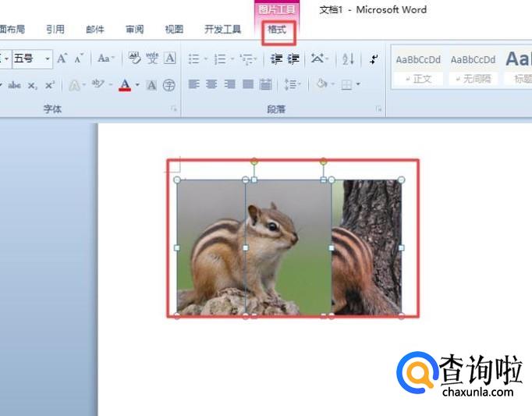
Task: Open the Change Case Aa menu
Action: click(x=106, y=59)
